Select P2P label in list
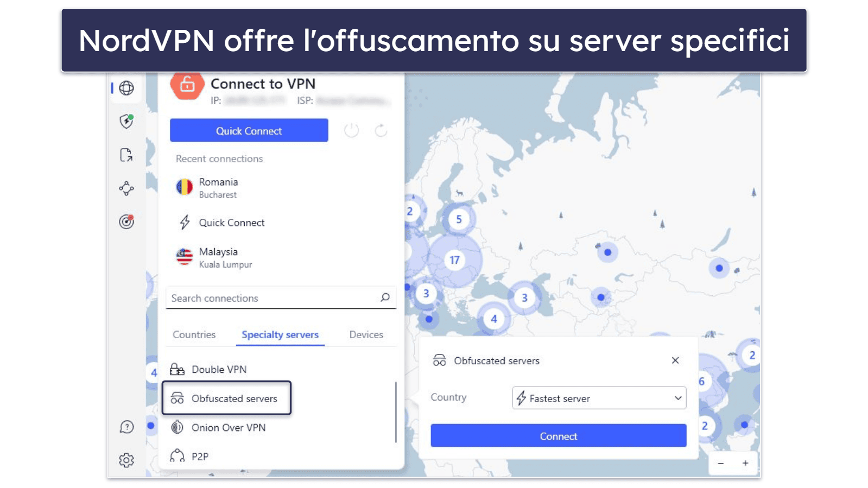This screenshot has width=868, height=488. pyautogui.click(x=200, y=457)
